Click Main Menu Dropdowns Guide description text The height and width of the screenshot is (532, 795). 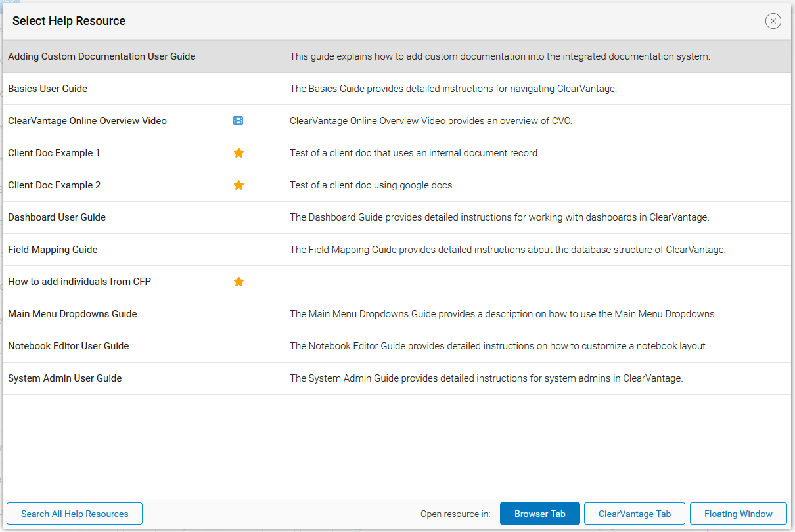(503, 314)
